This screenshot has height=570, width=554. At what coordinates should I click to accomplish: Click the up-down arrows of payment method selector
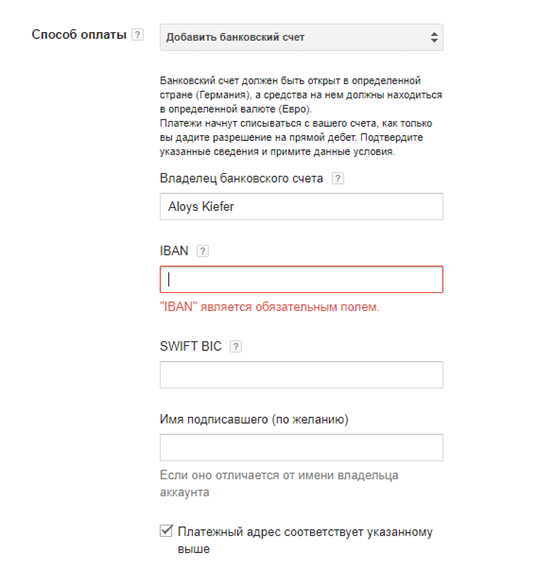434,37
